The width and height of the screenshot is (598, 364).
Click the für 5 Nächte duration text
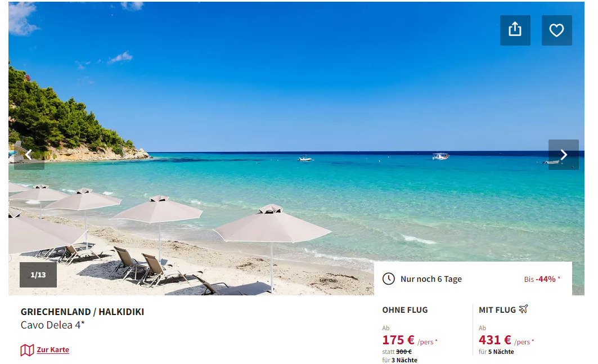tap(496, 352)
